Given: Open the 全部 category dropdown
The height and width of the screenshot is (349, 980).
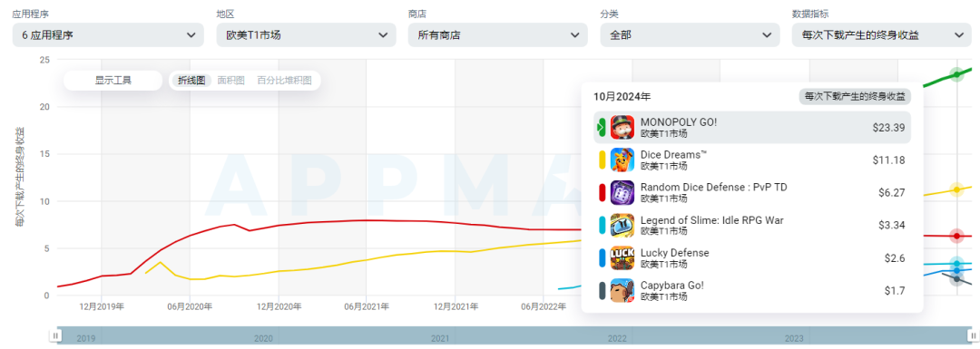Looking at the screenshot, I should click(x=690, y=35).
